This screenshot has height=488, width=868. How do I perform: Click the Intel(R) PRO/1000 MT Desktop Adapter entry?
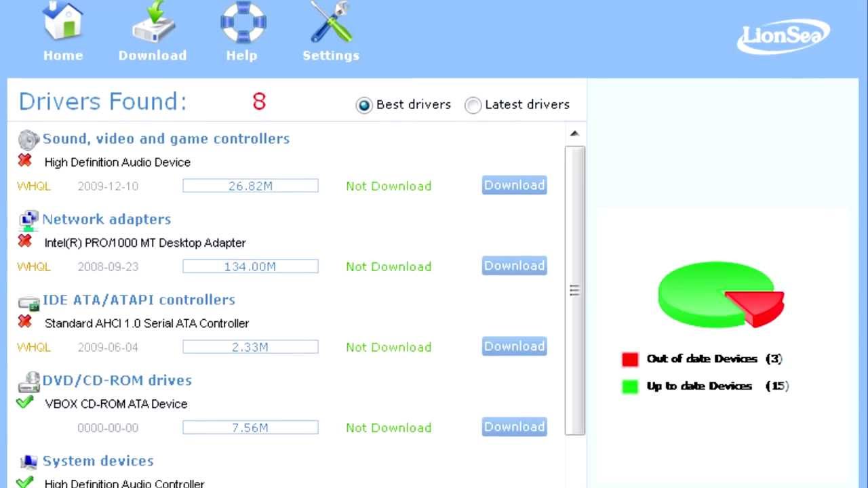coord(145,243)
